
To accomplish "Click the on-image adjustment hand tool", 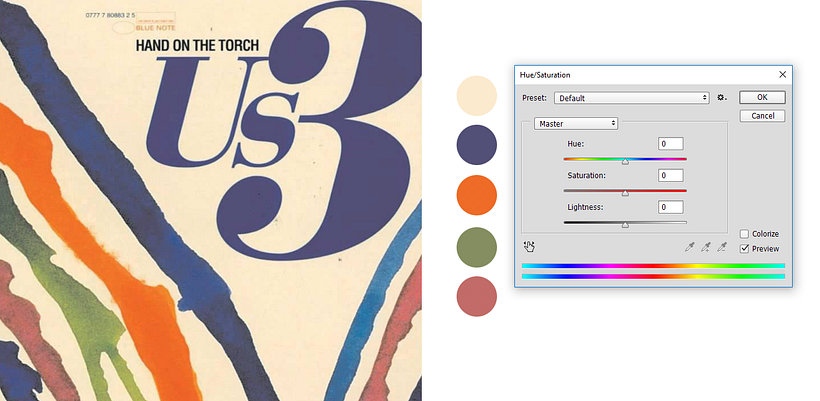I will point(529,247).
